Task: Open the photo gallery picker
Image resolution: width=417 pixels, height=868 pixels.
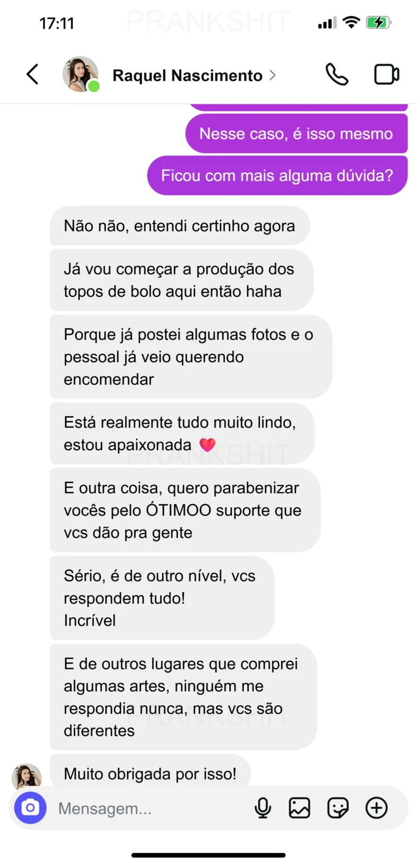Action: 299,808
